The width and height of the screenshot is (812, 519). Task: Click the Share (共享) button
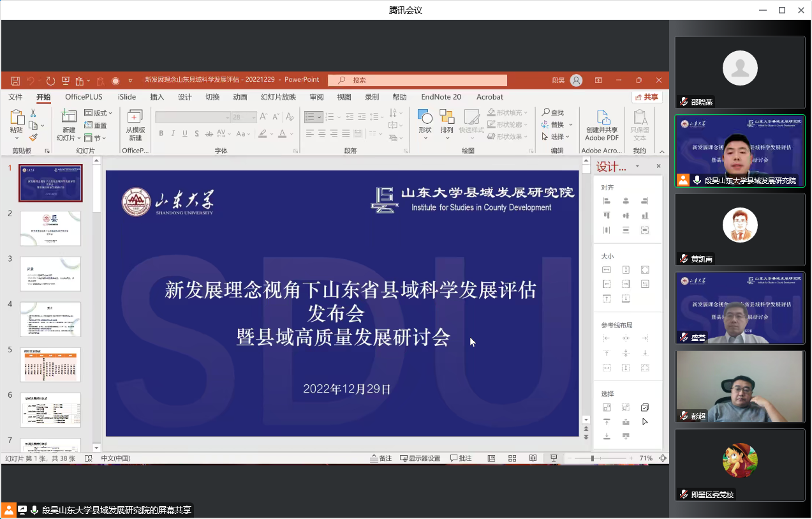pos(647,97)
